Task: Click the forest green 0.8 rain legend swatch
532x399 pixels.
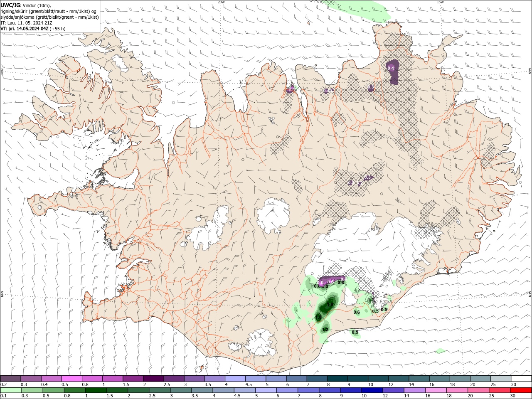Action: [74, 390]
